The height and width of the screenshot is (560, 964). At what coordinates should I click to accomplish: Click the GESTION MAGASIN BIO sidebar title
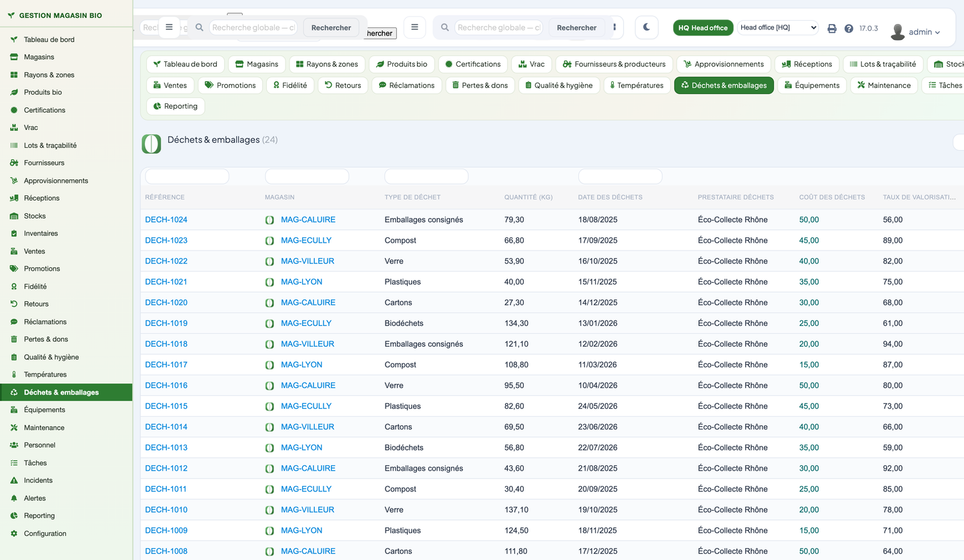coord(61,15)
